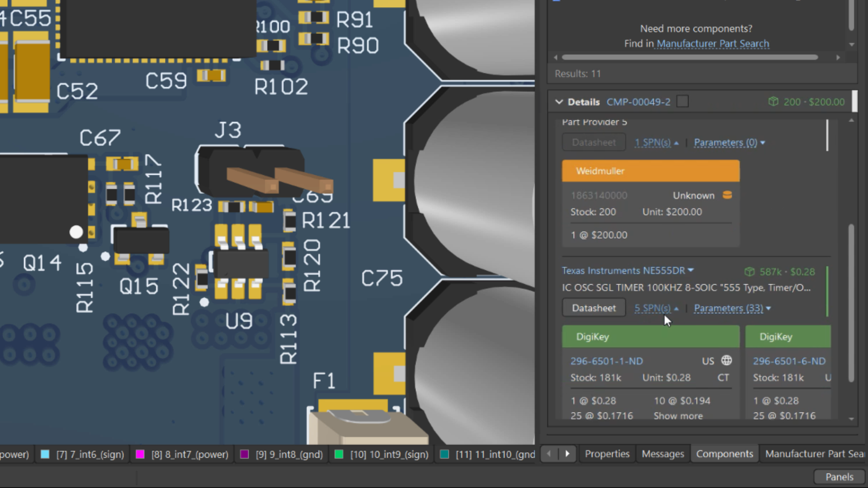Open the Datasheet for NE555DR

coord(594,308)
